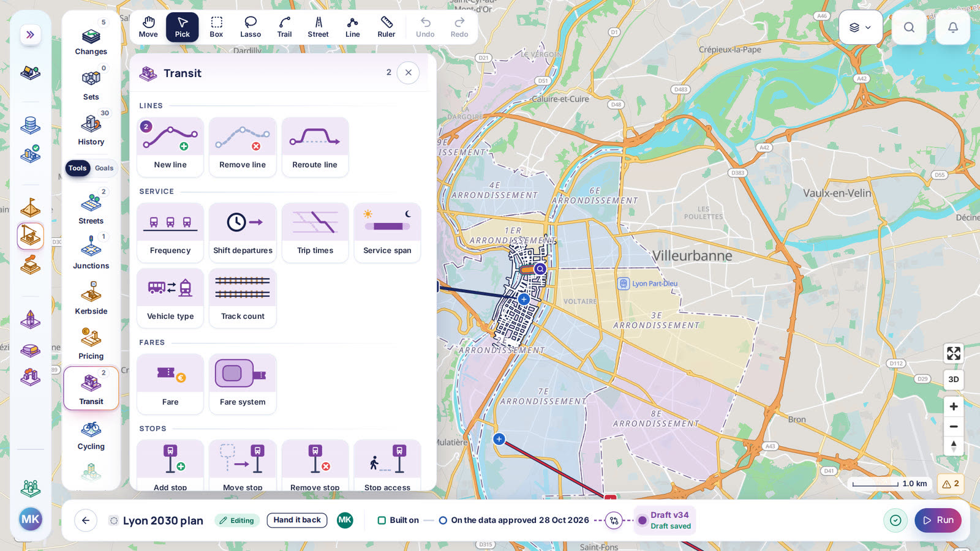Fit map to full extent
The width and height of the screenshot is (980, 551).
click(x=954, y=353)
